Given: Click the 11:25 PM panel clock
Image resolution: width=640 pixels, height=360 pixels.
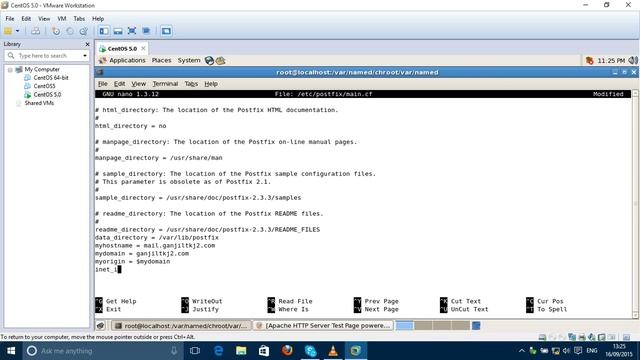Looking at the screenshot, I should (x=611, y=60).
